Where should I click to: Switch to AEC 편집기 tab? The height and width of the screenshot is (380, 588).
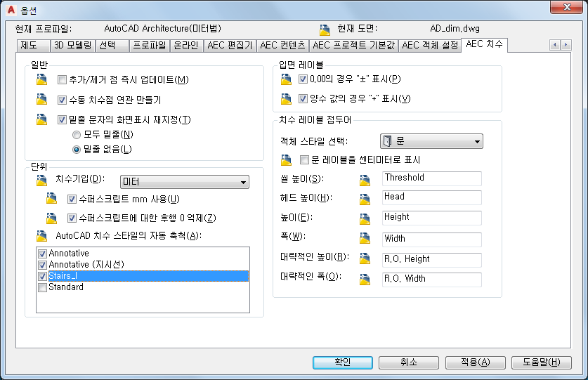[230, 46]
